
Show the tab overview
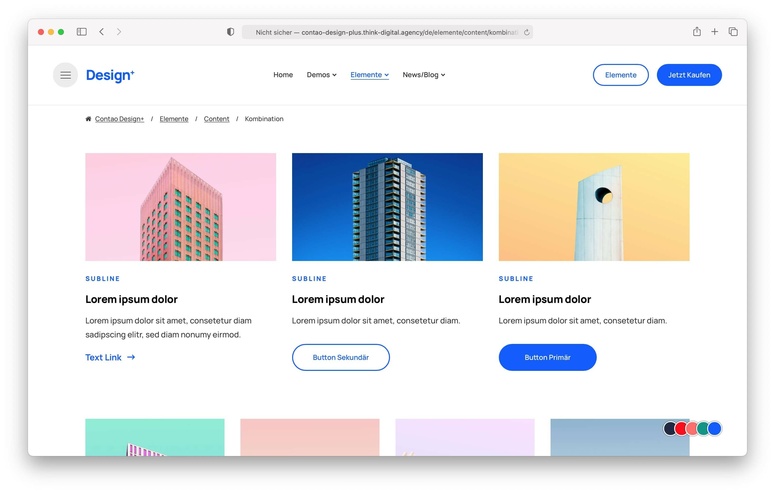[733, 32]
